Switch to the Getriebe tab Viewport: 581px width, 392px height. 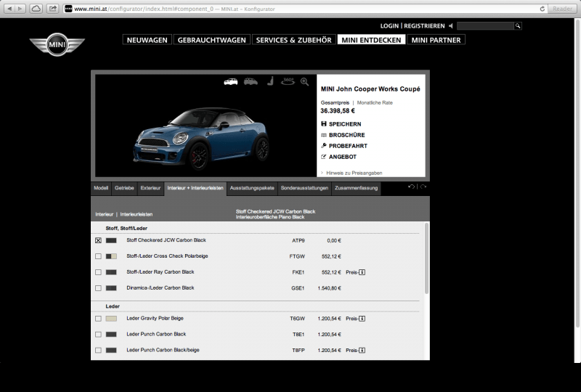[124, 188]
